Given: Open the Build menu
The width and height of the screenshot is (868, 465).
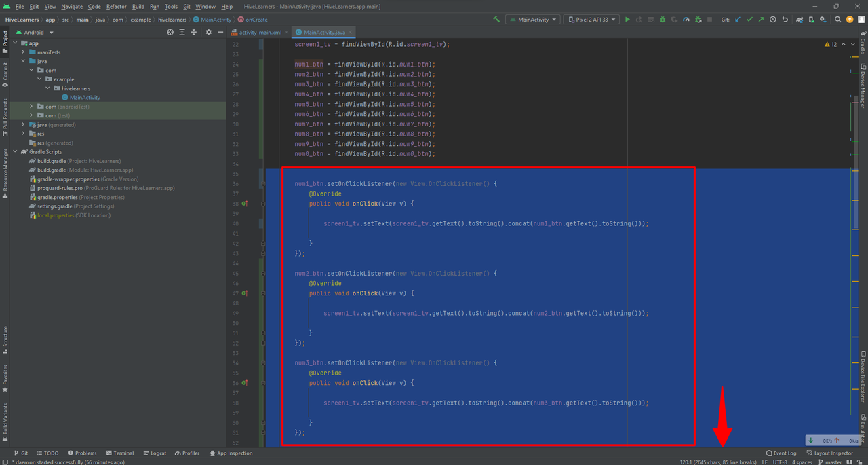Looking at the screenshot, I should [x=138, y=7].
